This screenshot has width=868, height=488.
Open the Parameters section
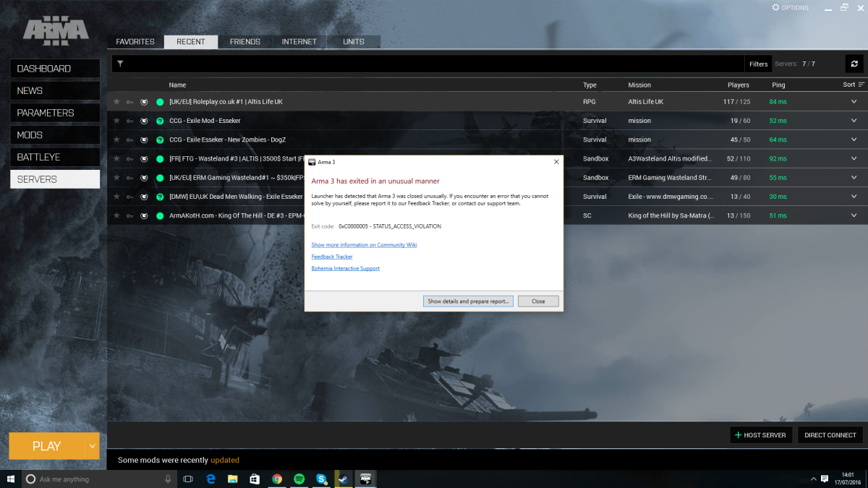pos(55,113)
